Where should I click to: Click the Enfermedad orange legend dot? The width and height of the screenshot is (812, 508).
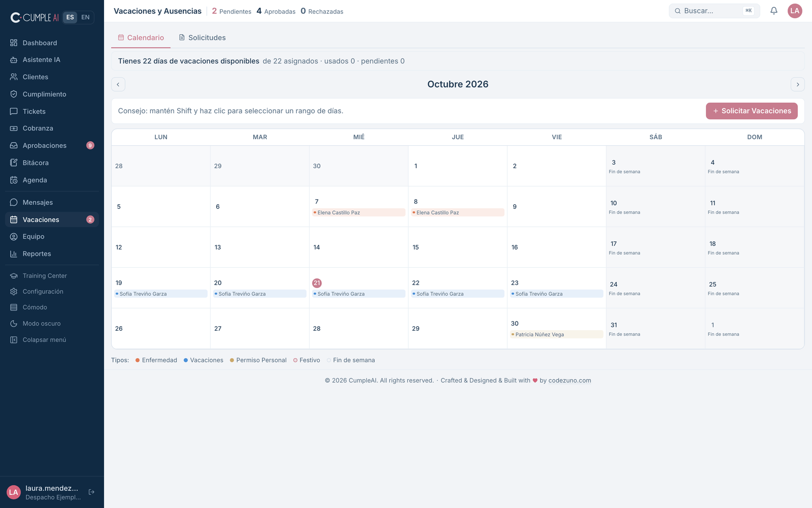138,360
